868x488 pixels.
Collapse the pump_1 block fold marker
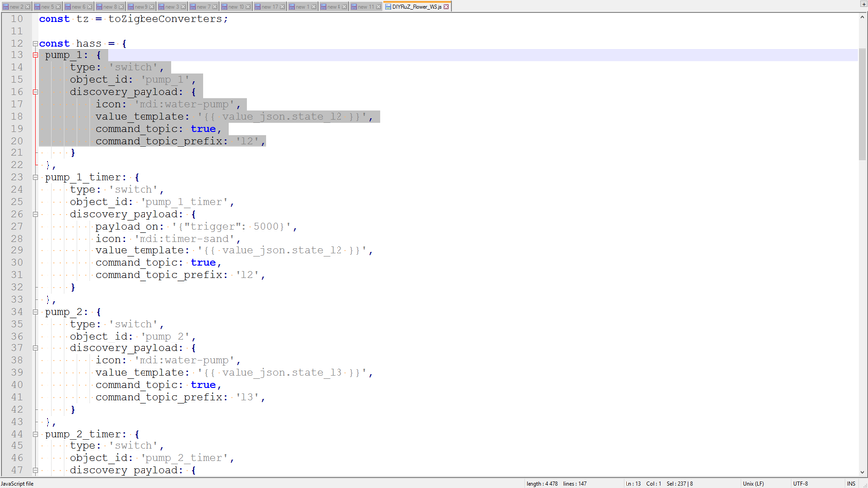[x=35, y=55]
